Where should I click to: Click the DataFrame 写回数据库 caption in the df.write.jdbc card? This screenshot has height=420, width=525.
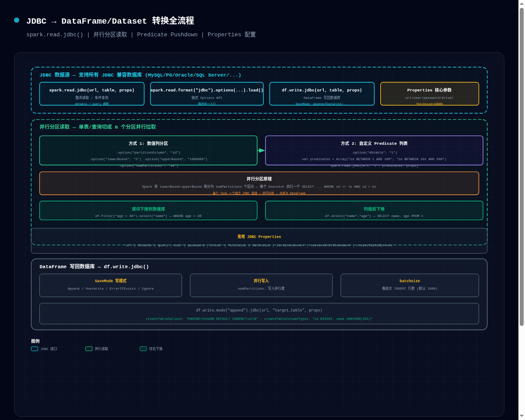pos(322,98)
